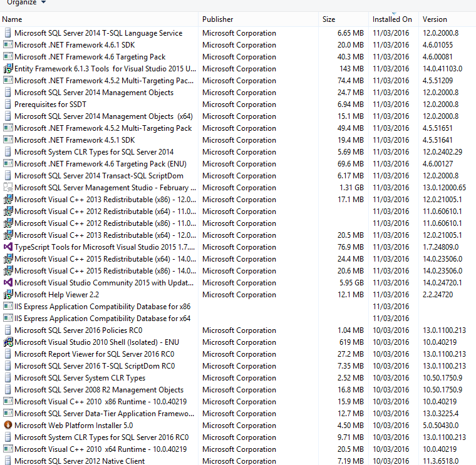Select .NET Framework 4.6 Targeting Pack (ENU)
This screenshot has width=476, height=465.
[238, 164]
